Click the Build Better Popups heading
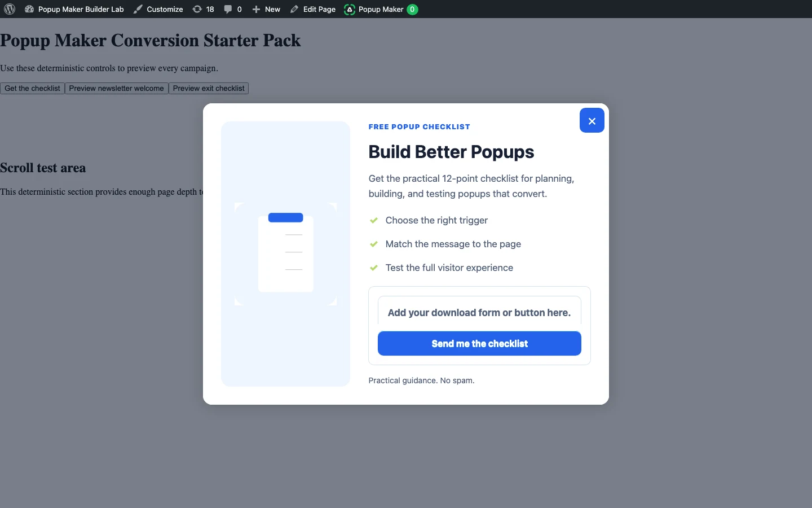Screen dimensions: 812x508 [x=451, y=152]
